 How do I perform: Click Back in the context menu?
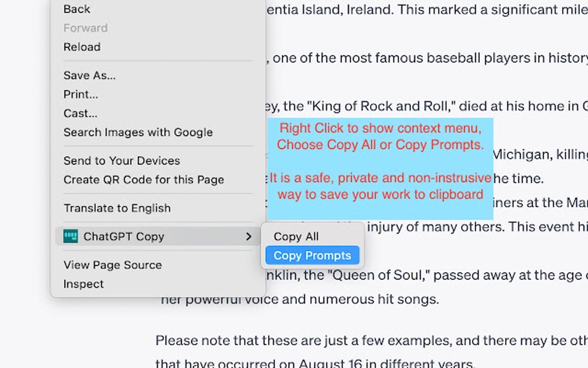point(76,9)
